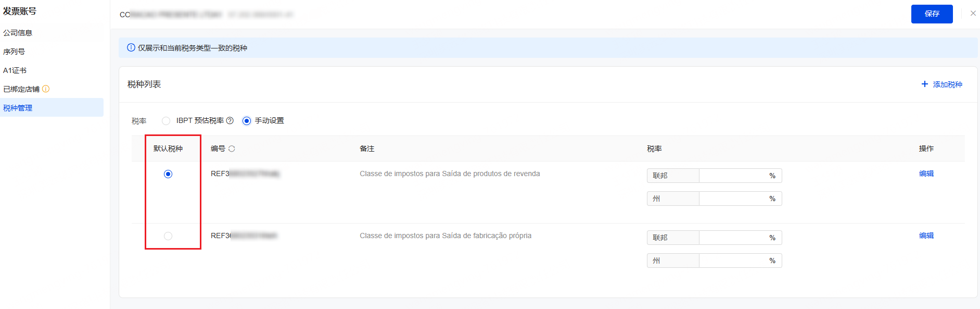
Task: Set the fabricação própria class as default
Action: [168, 236]
